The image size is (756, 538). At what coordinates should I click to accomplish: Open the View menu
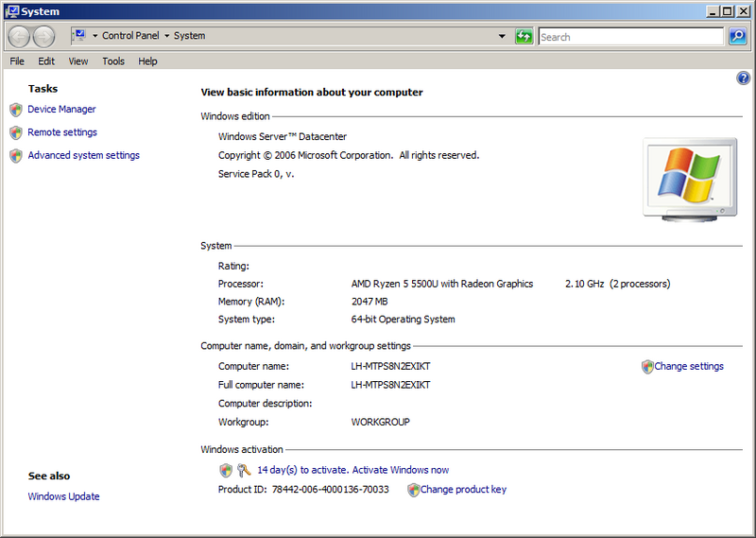click(78, 61)
